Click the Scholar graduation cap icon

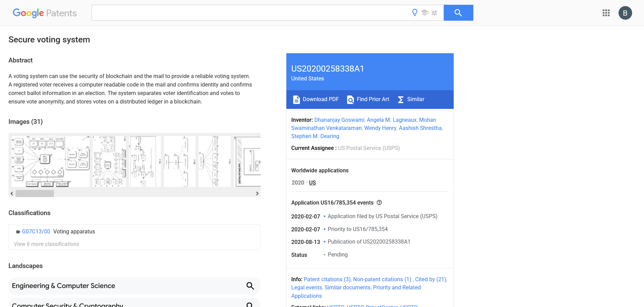pos(425,13)
